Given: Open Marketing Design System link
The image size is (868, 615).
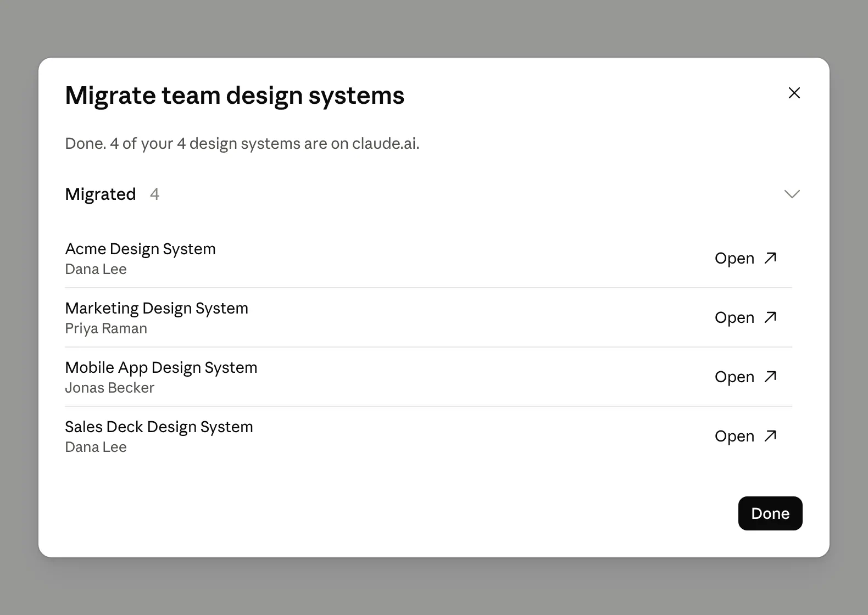Looking at the screenshot, I should click(x=746, y=317).
